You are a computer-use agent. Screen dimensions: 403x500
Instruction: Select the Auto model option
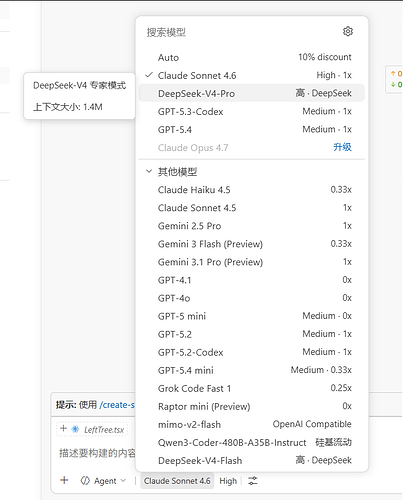(x=252, y=57)
